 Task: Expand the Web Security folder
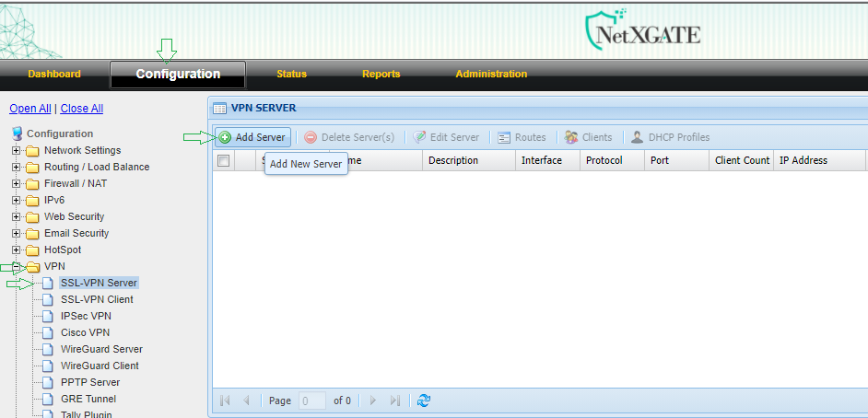click(16, 217)
